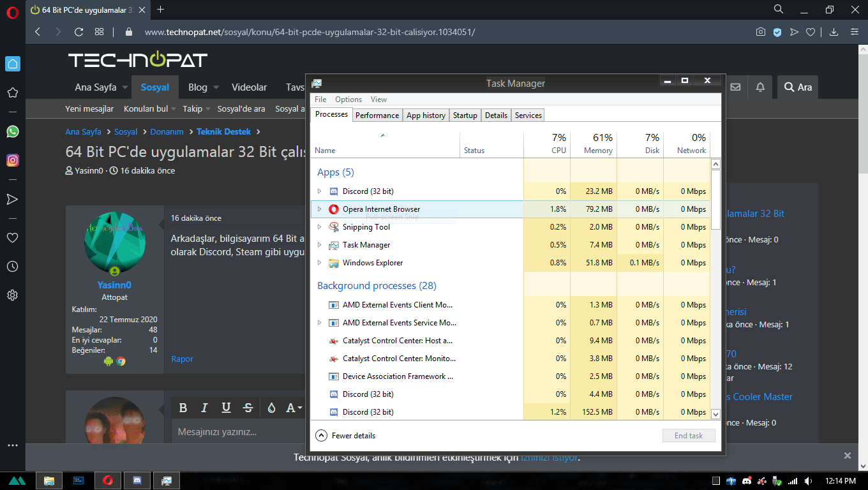Open WhatsApp in Opera sidebar
868x490 pixels.
[12, 131]
